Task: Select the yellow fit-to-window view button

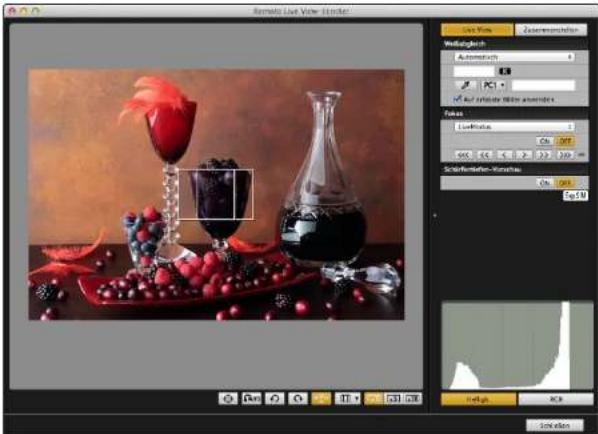Action: coord(374,399)
